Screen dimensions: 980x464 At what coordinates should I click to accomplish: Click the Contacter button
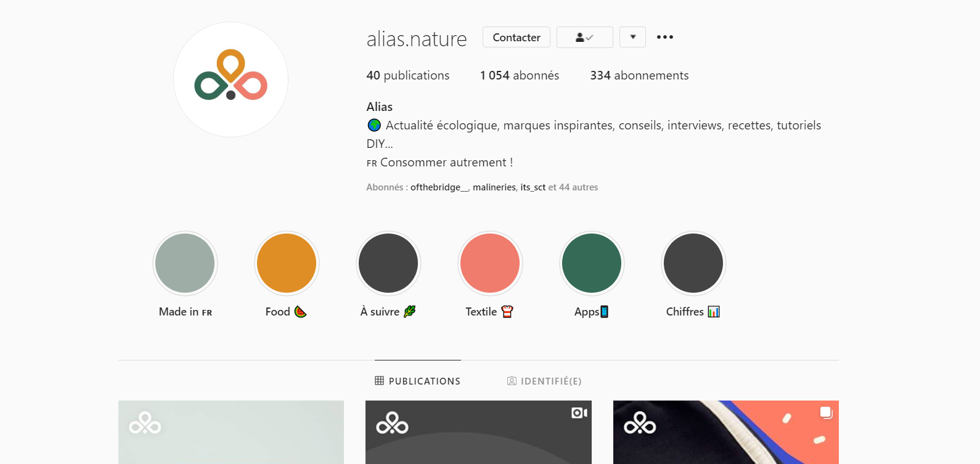(x=517, y=37)
